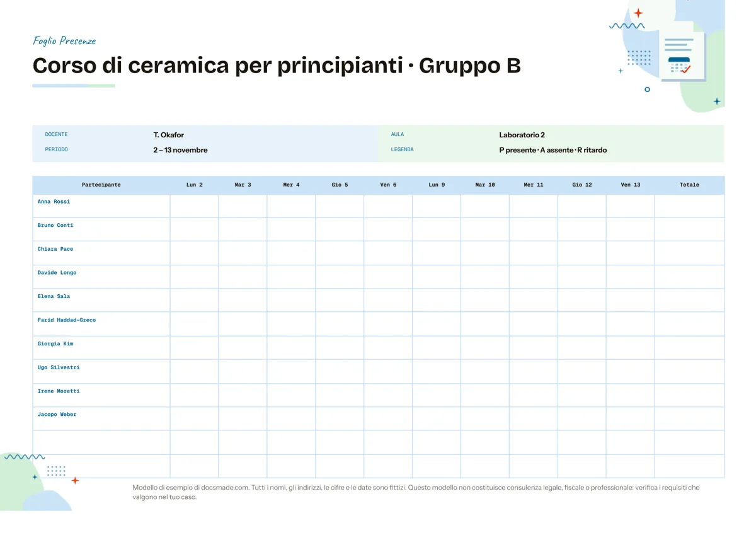Click the 'Gio 5' column header
756x535 pixels.
(340, 185)
